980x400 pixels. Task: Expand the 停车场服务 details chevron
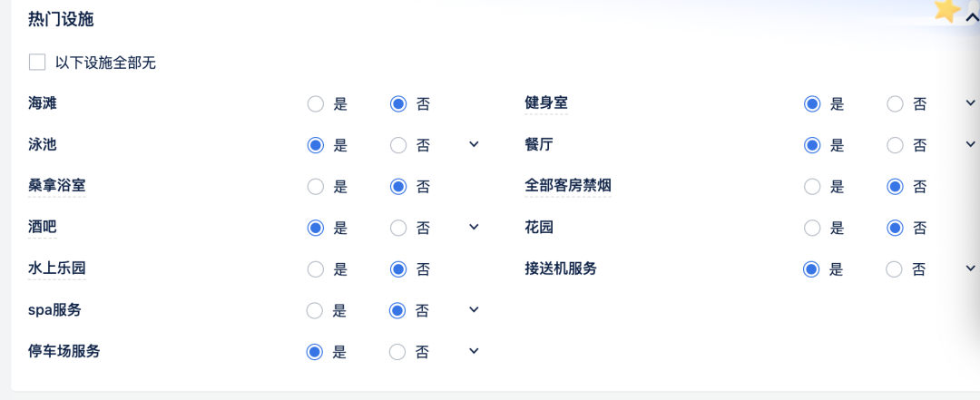click(x=474, y=351)
